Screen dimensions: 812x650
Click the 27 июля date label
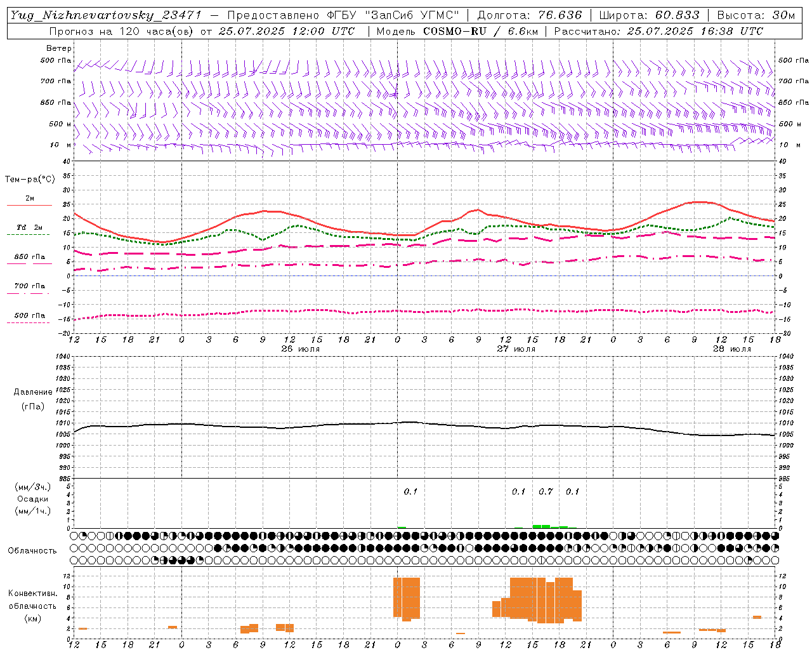tap(516, 349)
